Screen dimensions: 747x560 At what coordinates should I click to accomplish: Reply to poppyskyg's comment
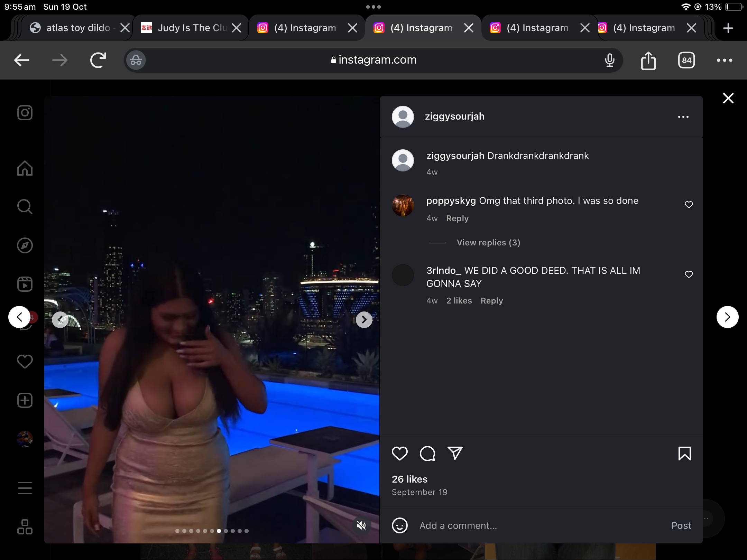coord(457,218)
